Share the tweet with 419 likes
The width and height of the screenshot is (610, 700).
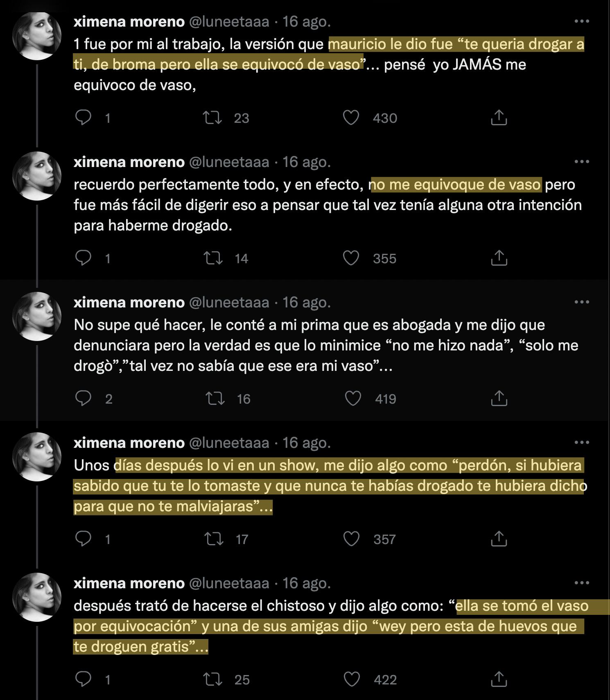click(x=499, y=399)
